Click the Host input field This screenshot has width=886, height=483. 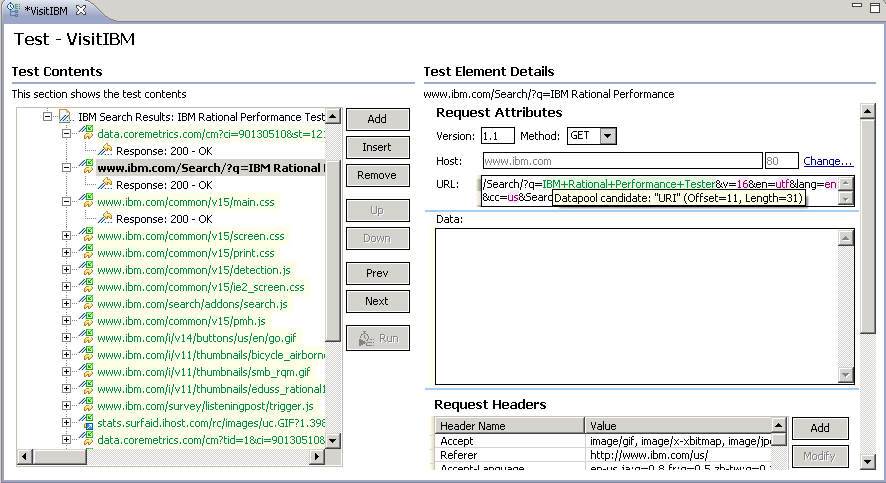pyautogui.click(x=622, y=161)
